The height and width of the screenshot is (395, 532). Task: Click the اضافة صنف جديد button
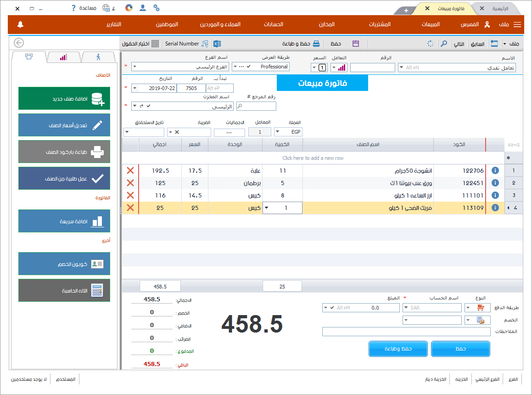click(64, 98)
